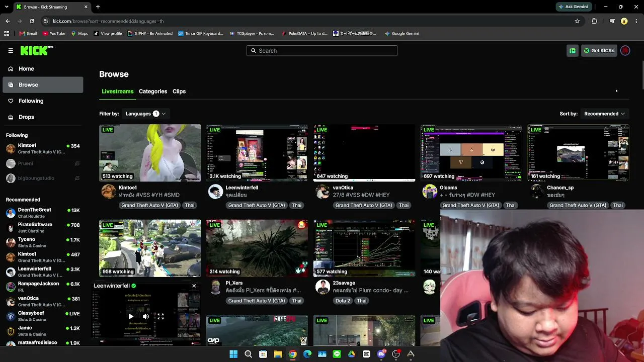
Task: Click the Get KICKs button
Action: 599,51
